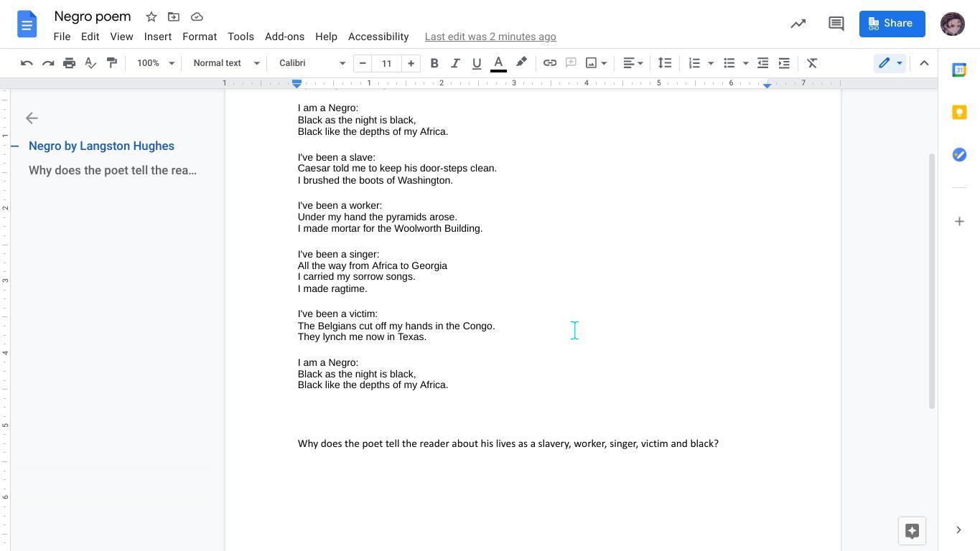
Task: Open Google Keep side panel
Action: click(959, 112)
